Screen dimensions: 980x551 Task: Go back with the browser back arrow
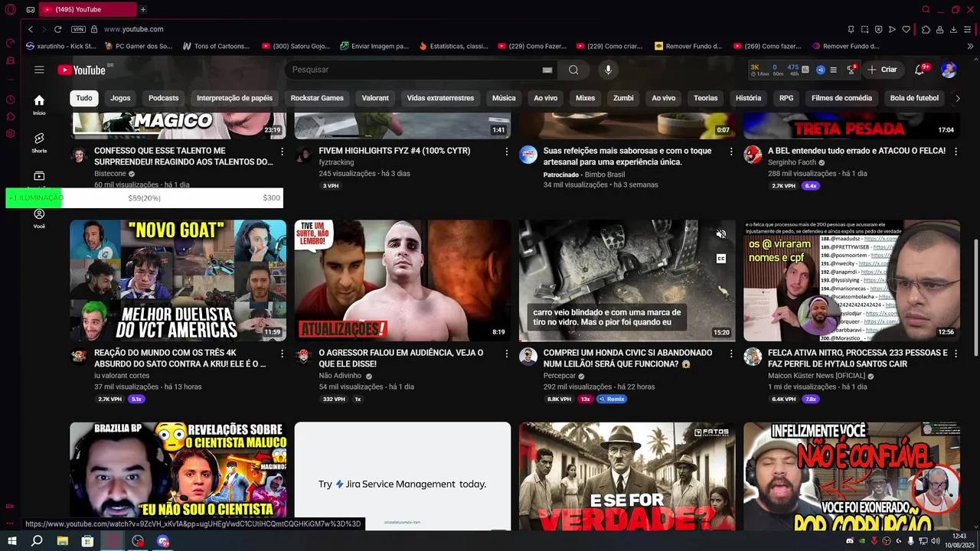(x=30, y=29)
